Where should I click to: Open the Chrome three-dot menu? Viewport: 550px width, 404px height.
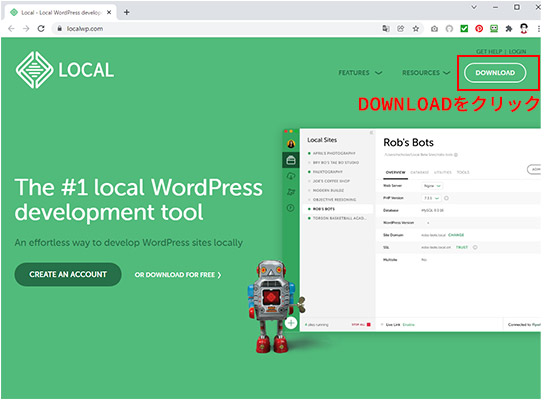(538, 29)
